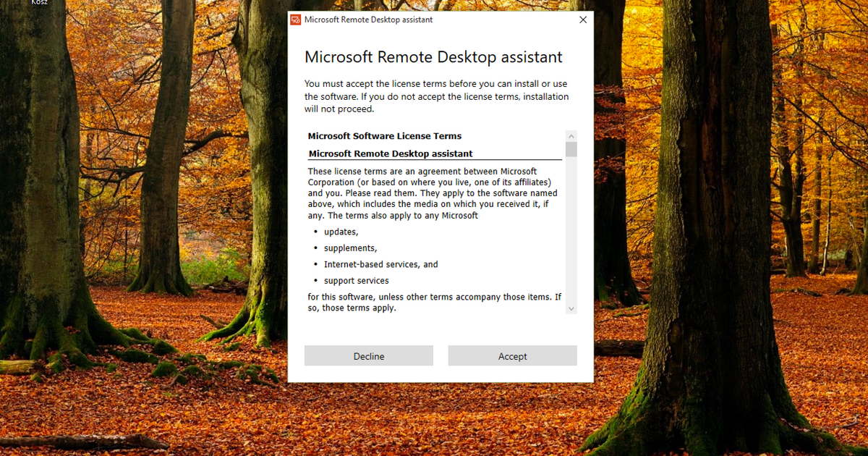Click the large 'Microsoft Remote Desktop assistant' title
Image resolution: width=868 pixels, height=456 pixels.
click(x=433, y=57)
